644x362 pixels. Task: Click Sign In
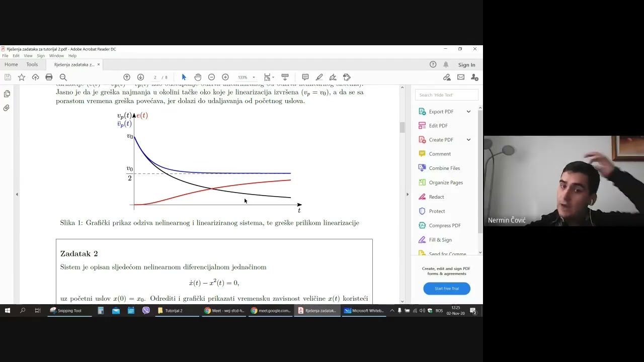coord(466,65)
